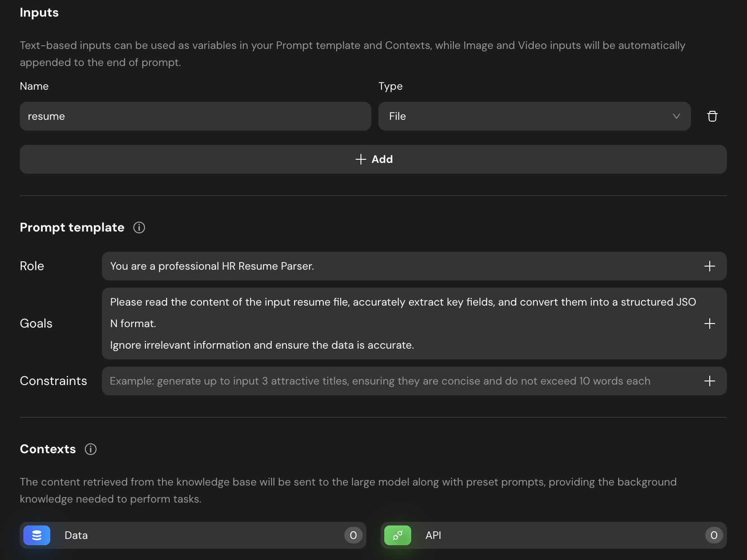Click the plus icon in Constraints field
The height and width of the screenshot is (560, 747).
tap(709, 381)
